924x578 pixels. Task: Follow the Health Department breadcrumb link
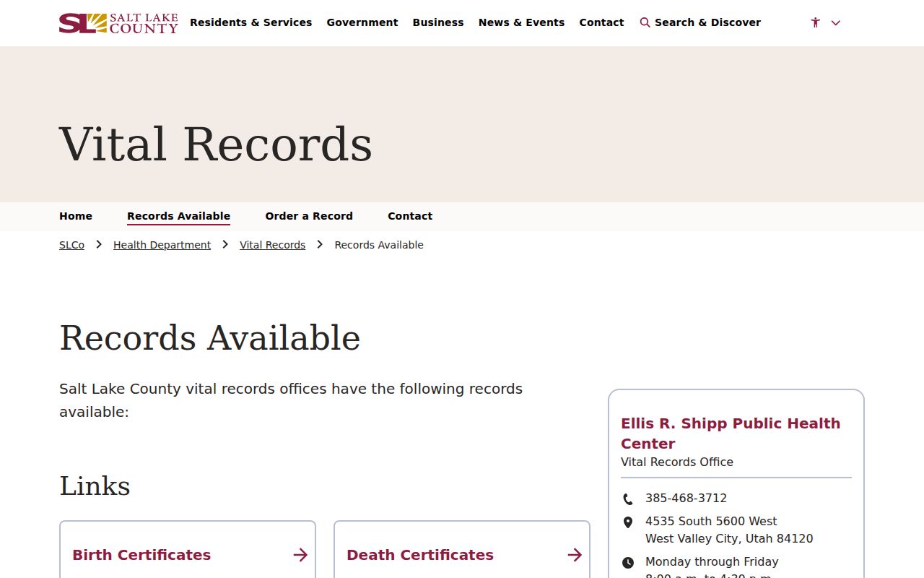click(x=162, y=245)
